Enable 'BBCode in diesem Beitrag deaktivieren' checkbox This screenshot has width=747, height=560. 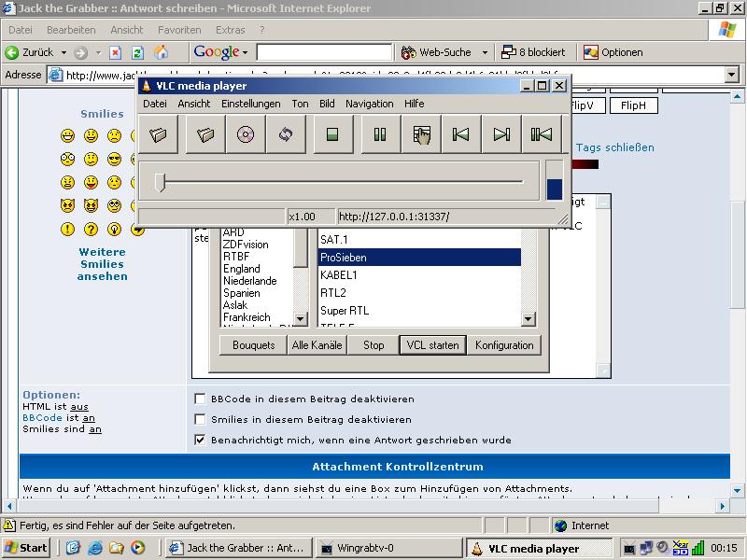click(x=200, y=399)
